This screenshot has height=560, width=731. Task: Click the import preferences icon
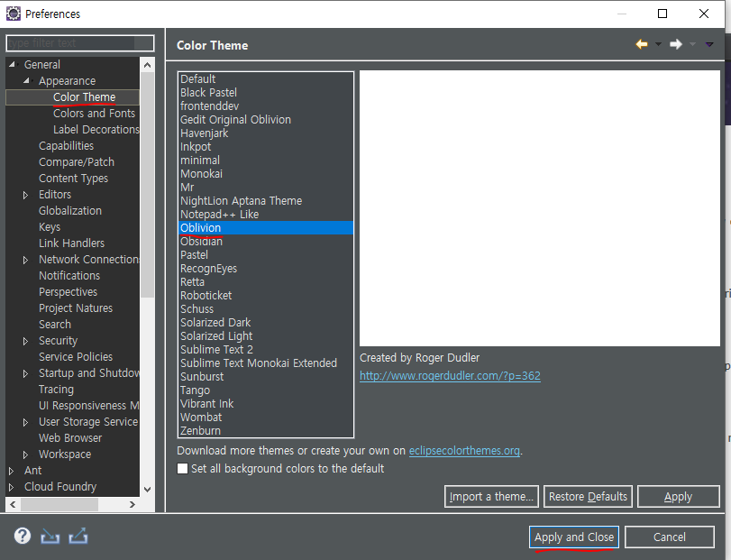50,537
